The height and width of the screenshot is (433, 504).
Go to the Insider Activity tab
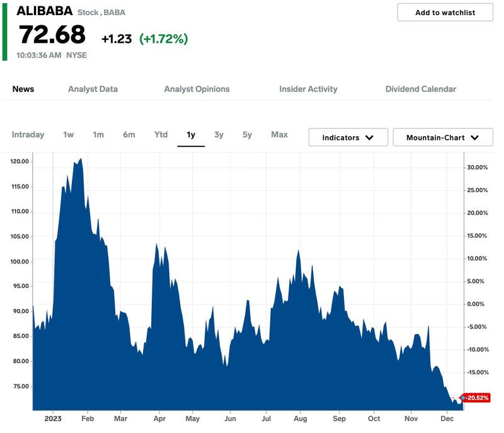(x=308, y=89)
